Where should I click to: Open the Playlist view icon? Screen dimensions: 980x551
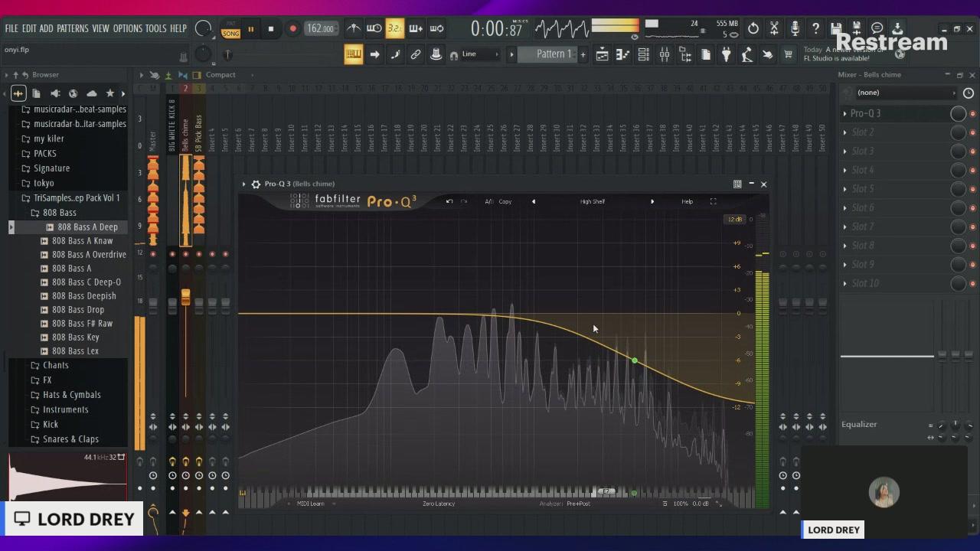coord(603,54)
